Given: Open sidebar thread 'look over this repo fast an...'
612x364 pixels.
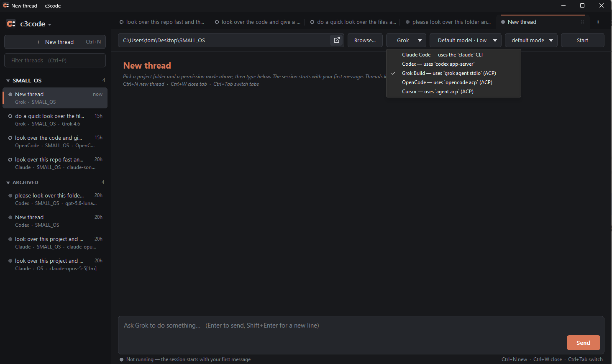Looking at the screenshot, I should coord(55,163).
